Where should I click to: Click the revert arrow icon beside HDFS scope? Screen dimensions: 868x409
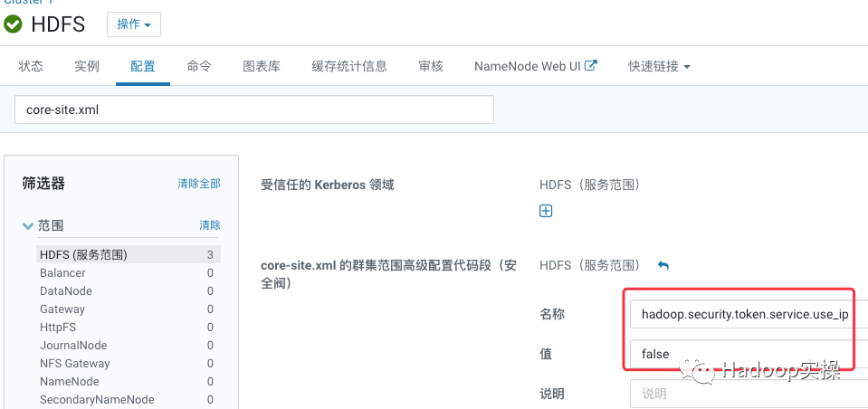pos(663,265)
